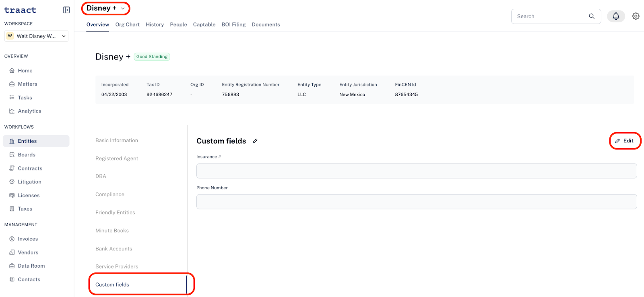Click the Vendors icon
The image size is (644, 297).
click(12, 252)
